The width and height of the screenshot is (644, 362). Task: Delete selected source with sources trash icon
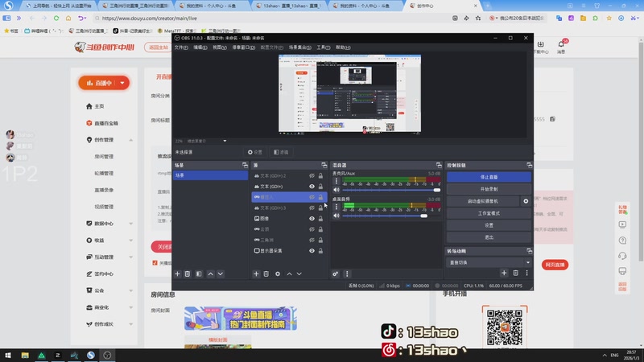pyautogui.click(x=266, y=274)
